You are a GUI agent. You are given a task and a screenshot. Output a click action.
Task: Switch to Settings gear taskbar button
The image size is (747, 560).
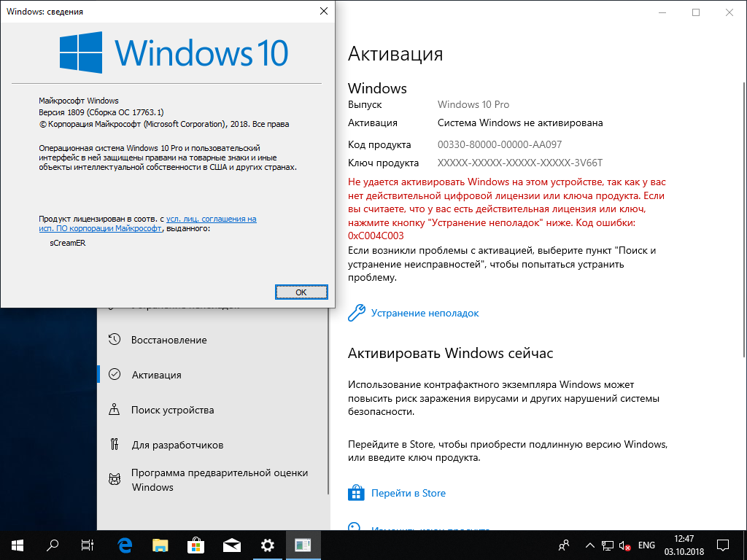click(267, 545)
